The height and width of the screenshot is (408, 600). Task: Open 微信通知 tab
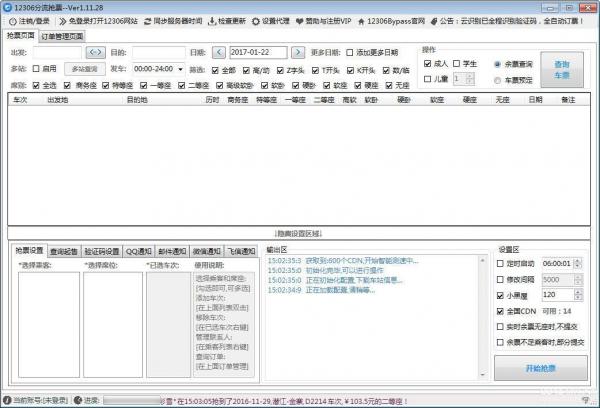tap(207, 251)
